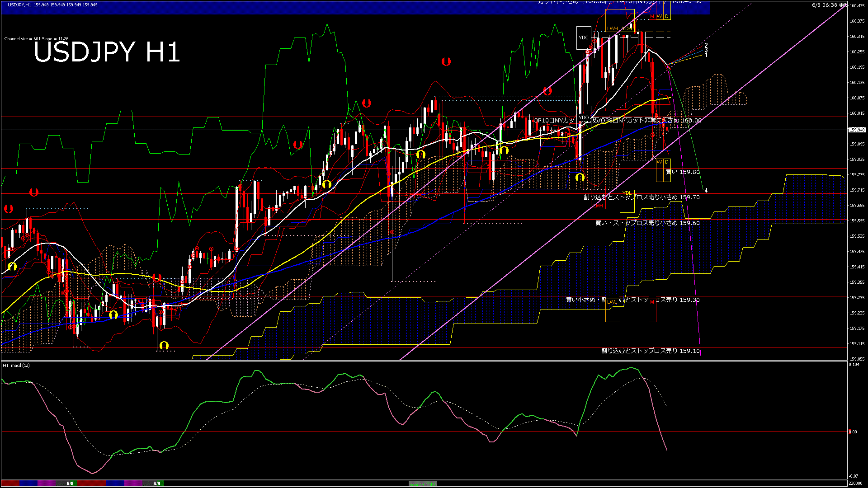The width and height of the screenshot is (868, 488).
Task: Click the orange YDH level label
Action: pyautogui.click(x=627, y=28)
